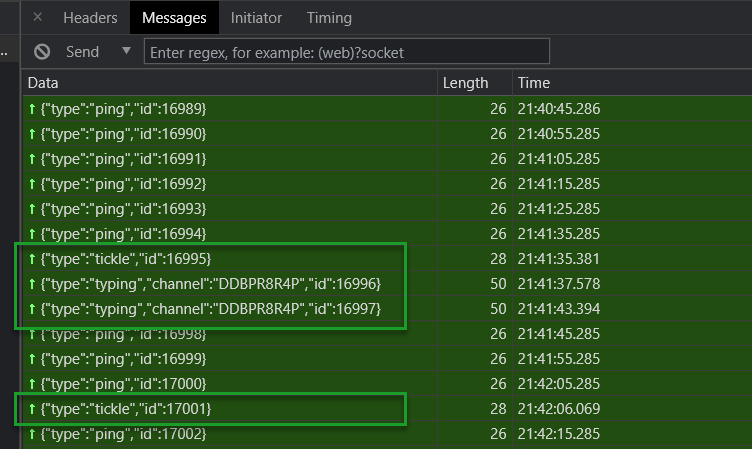Select the typing message with id 16996

click(387, 284)
